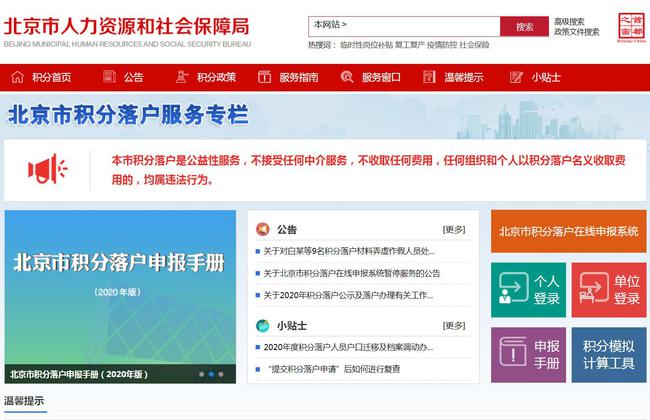Select the 温馨提示 tab at the bottom

coord(24,401)
